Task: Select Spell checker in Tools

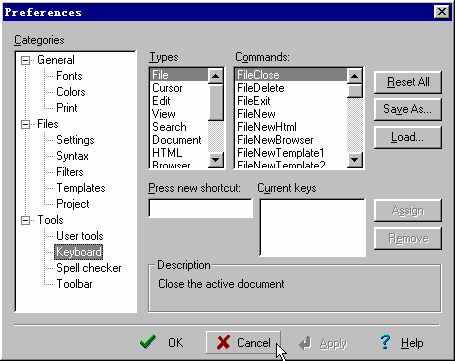Action: [x=89, y=268]
